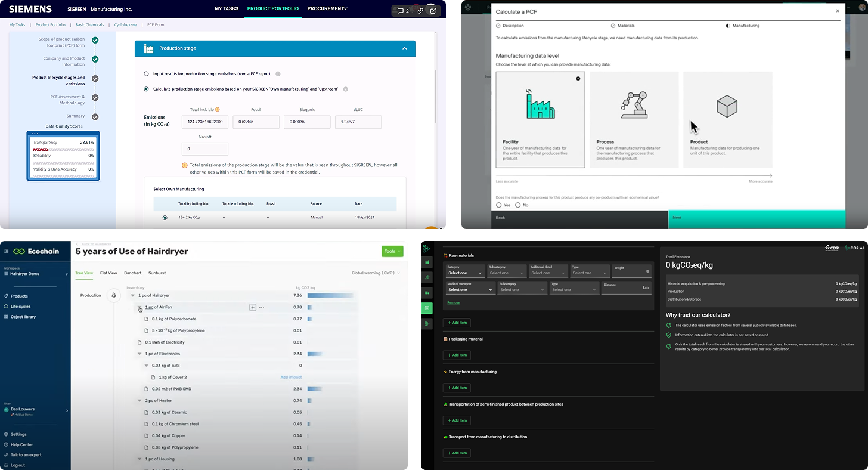Click bottom icon in CO2 AI dark sidebar

[x=427, y=324]
